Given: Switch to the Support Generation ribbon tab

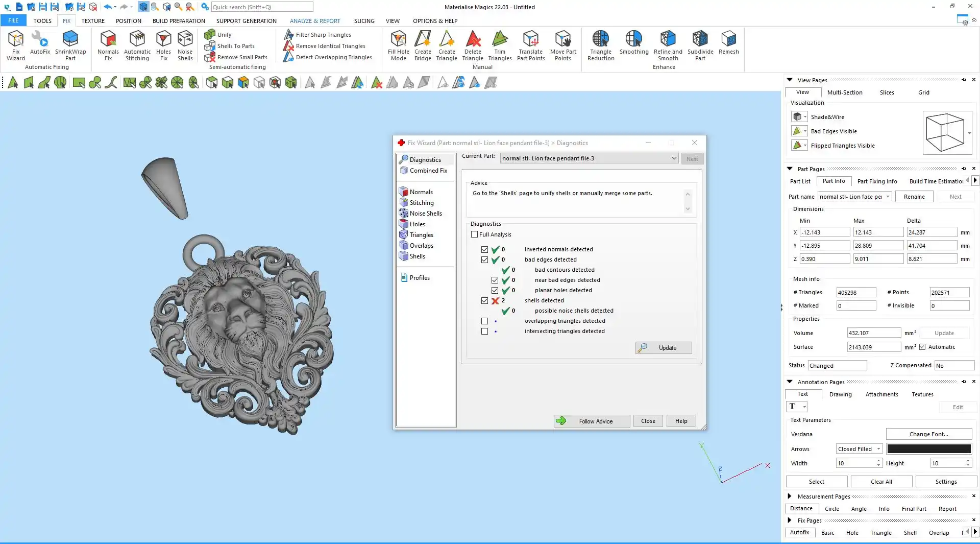Looking at the screenshot, I should (246, 21).
